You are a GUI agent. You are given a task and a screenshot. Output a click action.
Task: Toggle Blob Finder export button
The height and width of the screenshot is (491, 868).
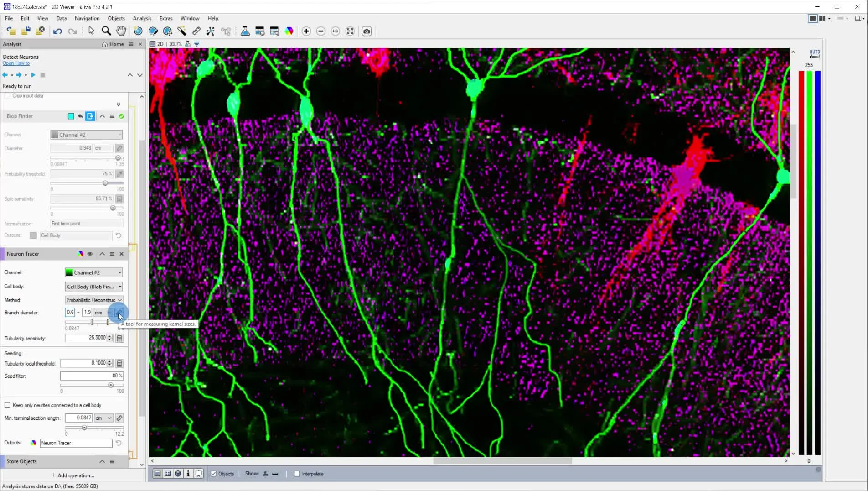[x=90, y=116]
